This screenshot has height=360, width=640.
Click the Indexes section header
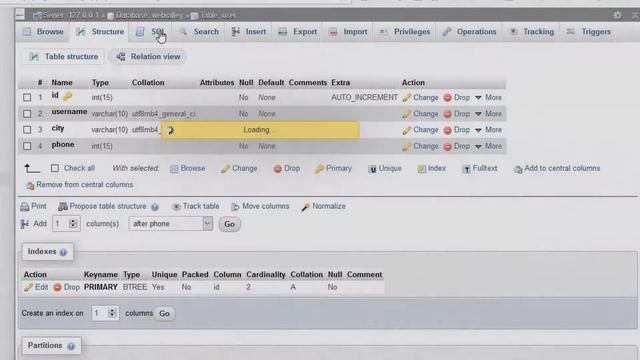click(x=47, y=252)
